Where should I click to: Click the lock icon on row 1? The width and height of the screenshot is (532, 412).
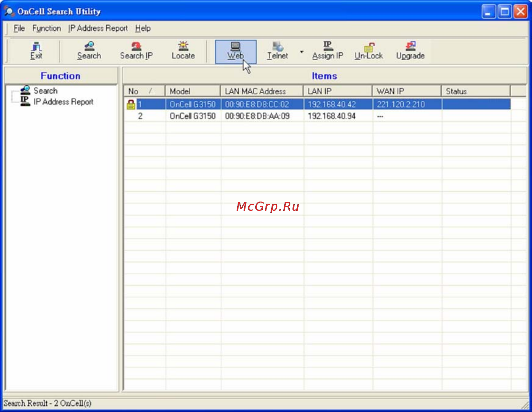pos(131,104)
